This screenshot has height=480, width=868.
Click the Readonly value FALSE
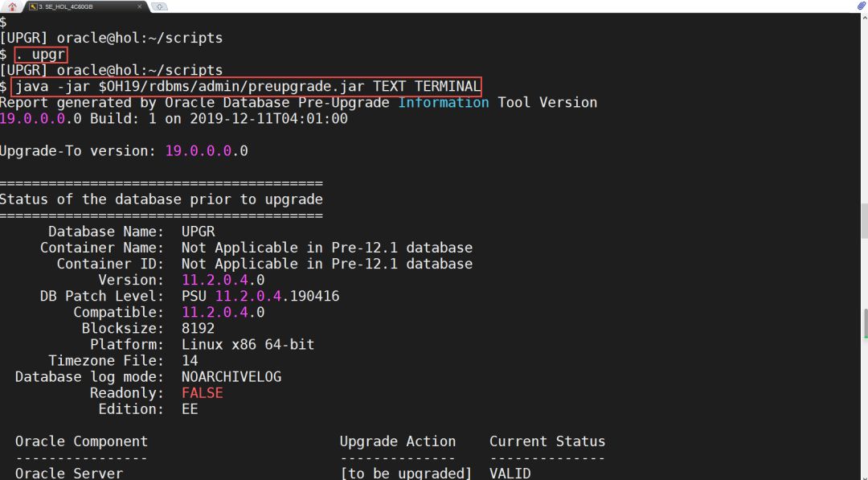click(202, 392)
